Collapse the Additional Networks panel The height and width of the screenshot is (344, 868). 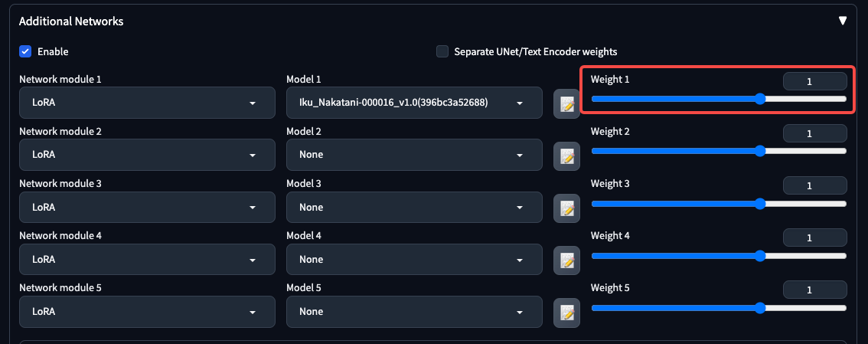point(843,21)
